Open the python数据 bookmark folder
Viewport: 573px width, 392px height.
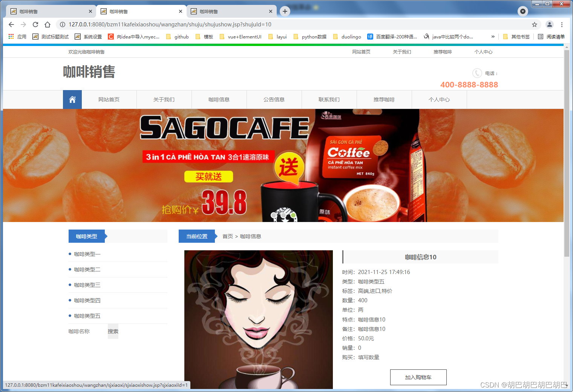(310, 37)
